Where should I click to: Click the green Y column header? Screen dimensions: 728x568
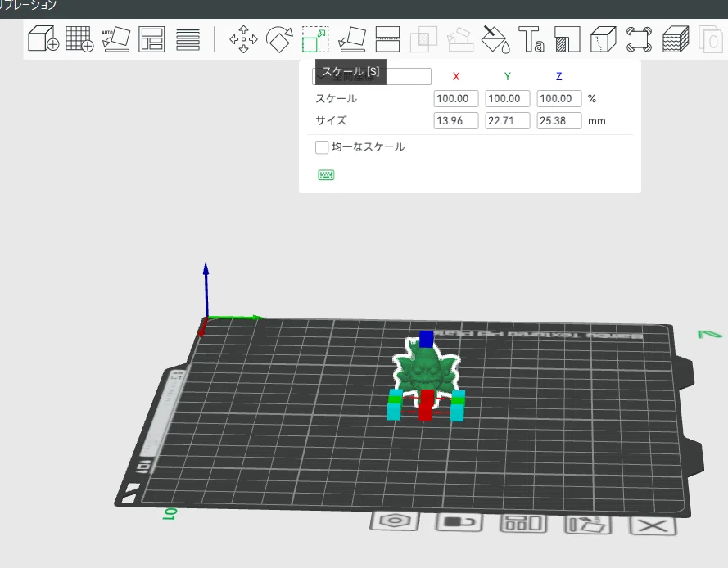click(x=508, y=77)
